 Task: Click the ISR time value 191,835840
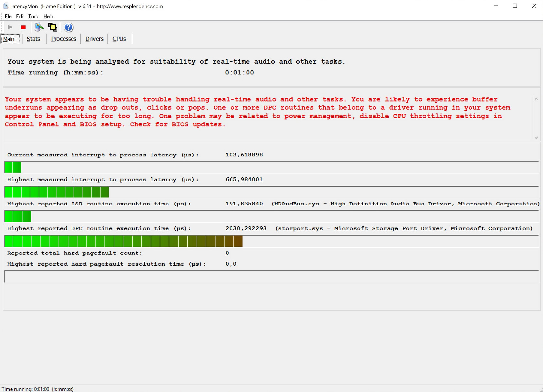(244, 204)
